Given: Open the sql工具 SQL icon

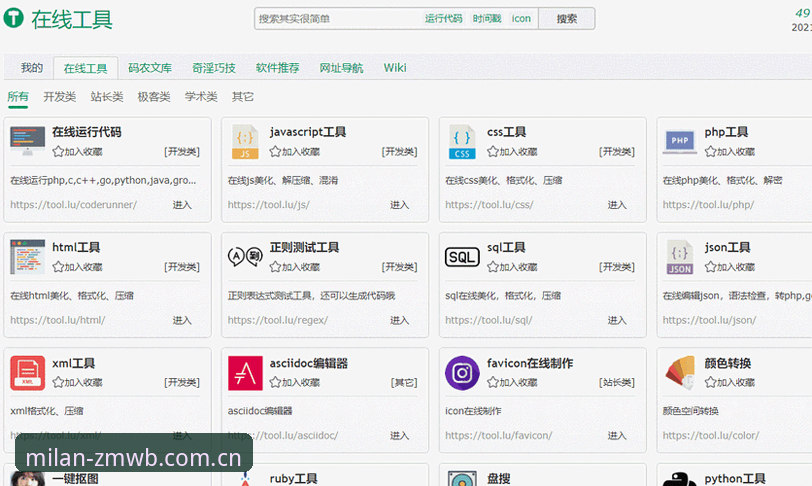Looking at the screenshot, I should (462, 257).
